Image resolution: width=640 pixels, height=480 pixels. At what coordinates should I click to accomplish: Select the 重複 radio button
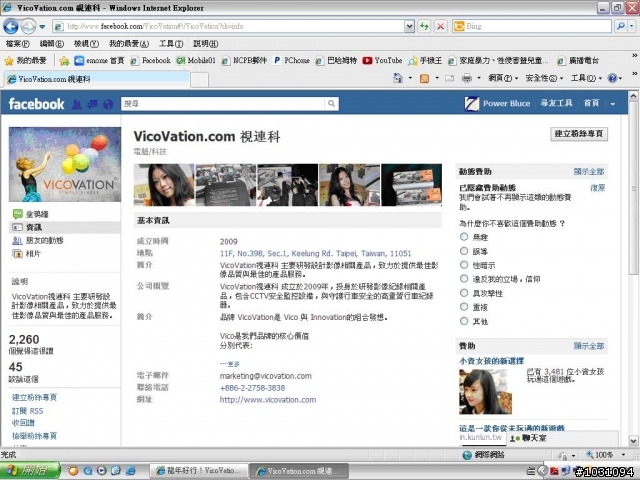tap(464, 307)
